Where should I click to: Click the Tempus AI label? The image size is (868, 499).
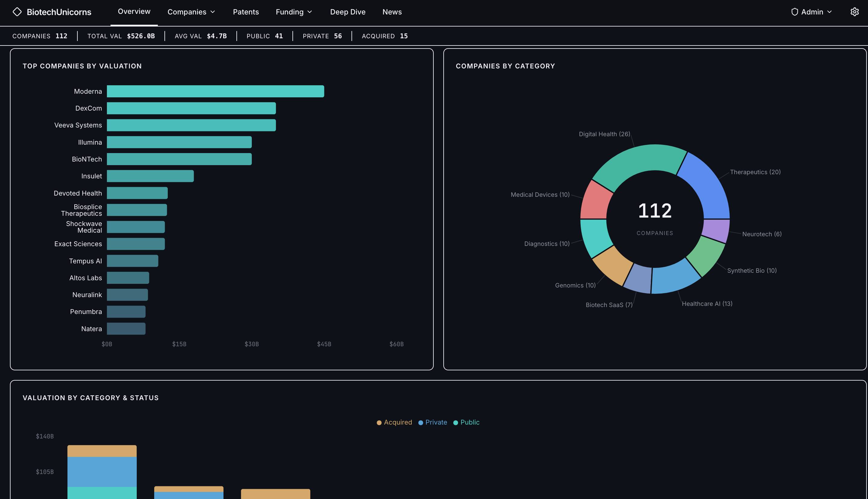[x=85, y=261]
